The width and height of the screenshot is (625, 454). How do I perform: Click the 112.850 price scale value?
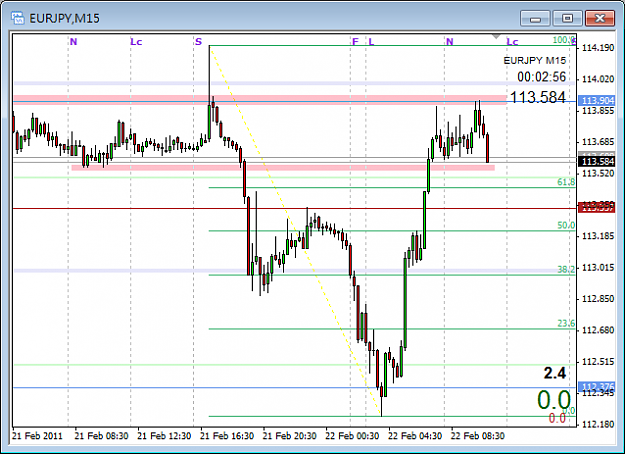pos(598,299)
